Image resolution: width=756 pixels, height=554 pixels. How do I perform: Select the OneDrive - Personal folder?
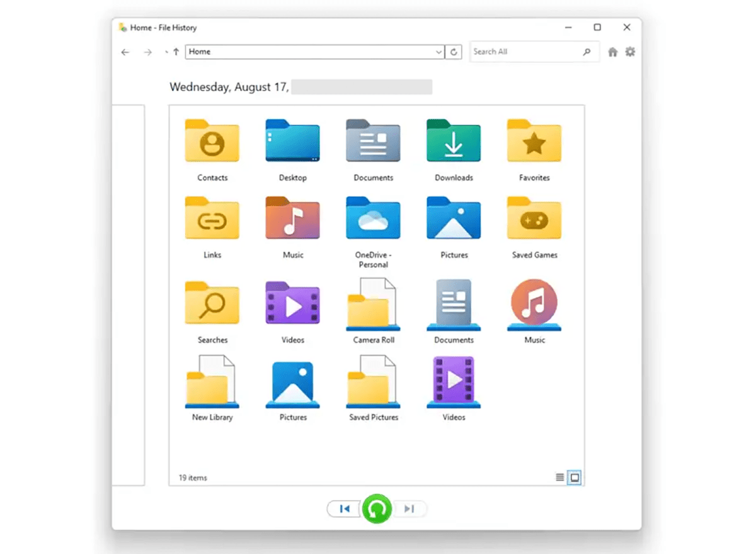[x=373, y=218]
